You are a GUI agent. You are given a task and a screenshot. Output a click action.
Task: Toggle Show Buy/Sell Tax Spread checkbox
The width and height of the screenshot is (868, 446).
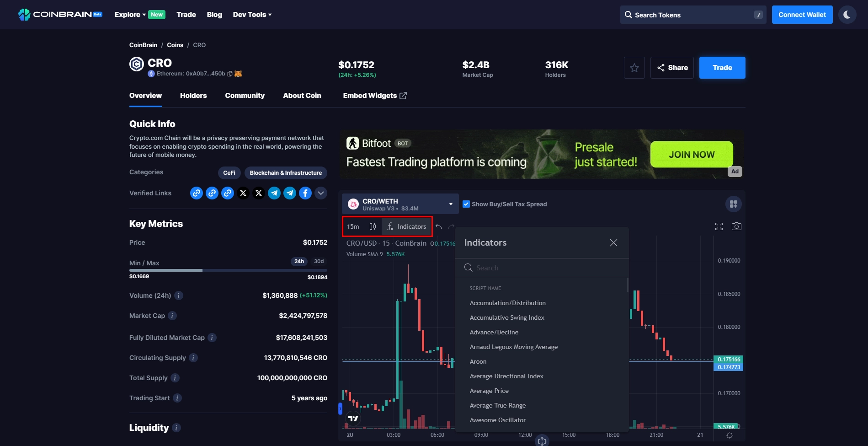[466, 204]
